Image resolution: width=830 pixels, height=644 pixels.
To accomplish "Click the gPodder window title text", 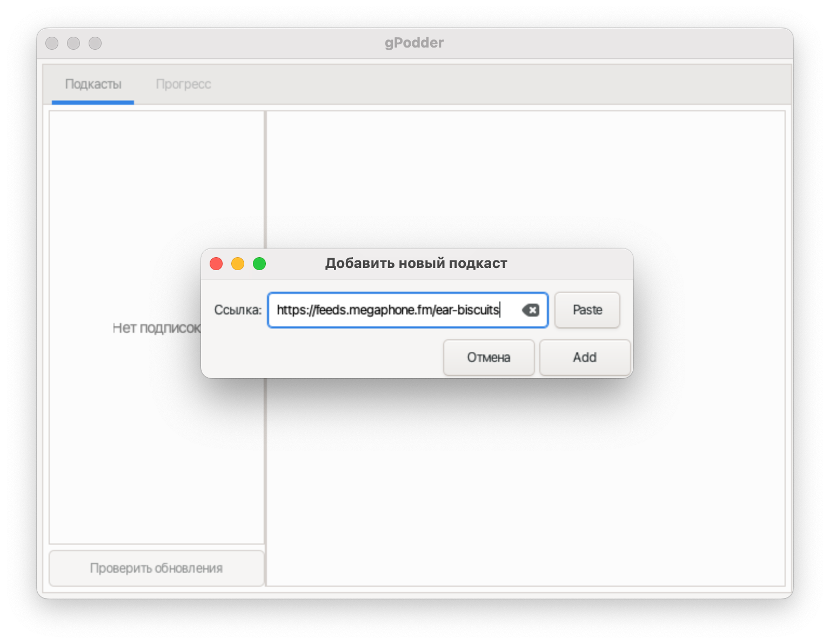I will (414, 43).
